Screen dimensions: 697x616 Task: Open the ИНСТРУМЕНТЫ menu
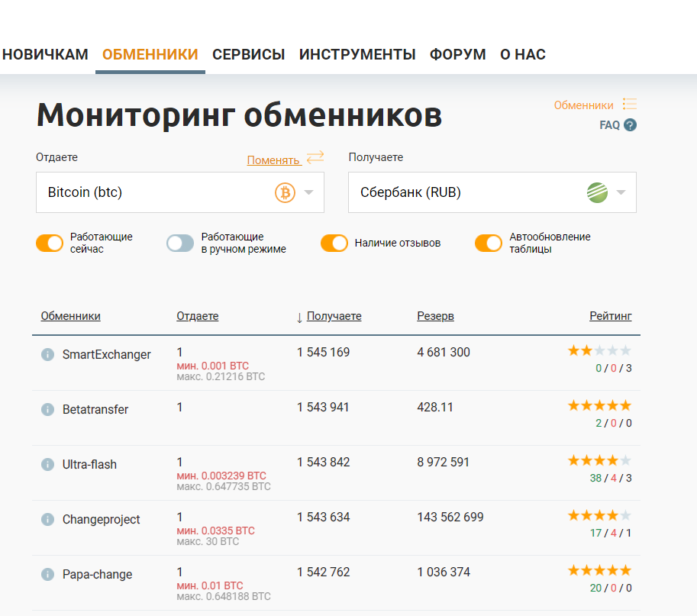click(x=357, y=55)
